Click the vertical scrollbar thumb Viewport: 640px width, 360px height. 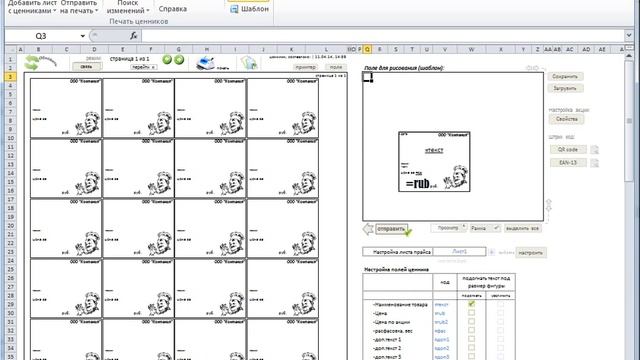629,121
